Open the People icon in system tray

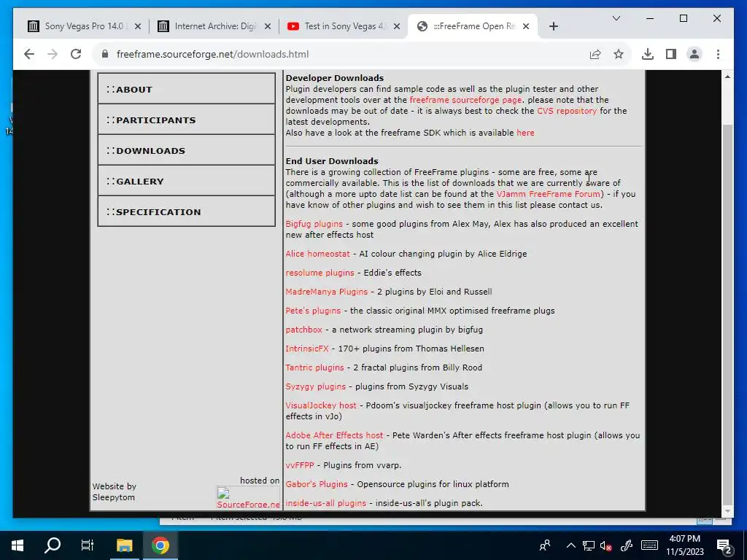click(545, 545)
